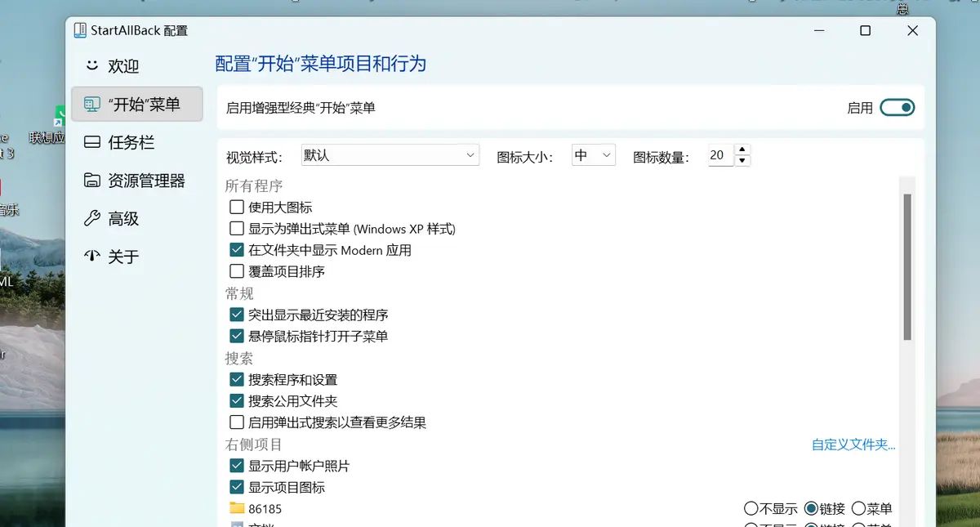Click the folder icon beside 资源管理器
Screen dimensions: 980x527
pos(92,181)
